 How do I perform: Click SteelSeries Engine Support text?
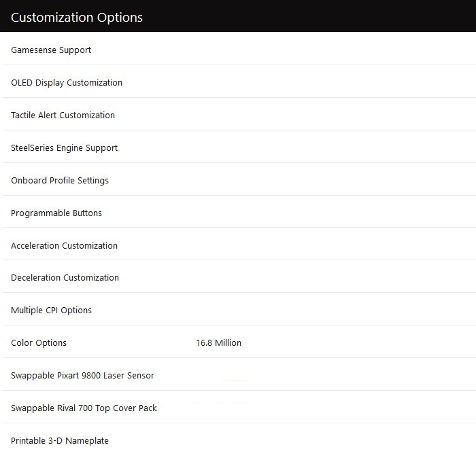65,147
